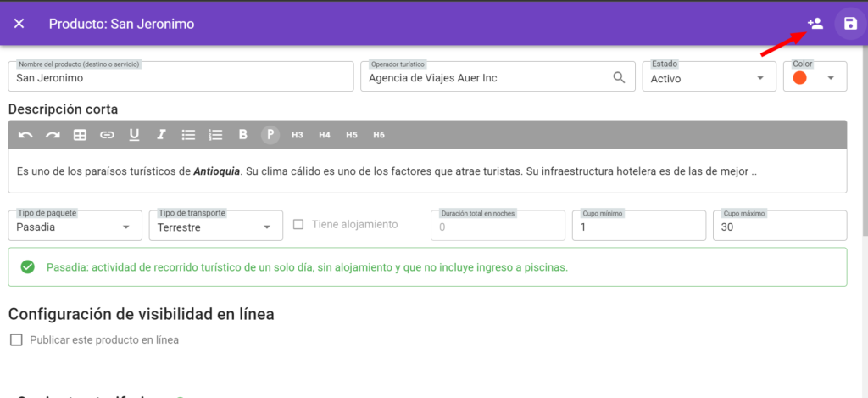868x398 pixels.
Task: Apply underline formatting
Action: 133,135
